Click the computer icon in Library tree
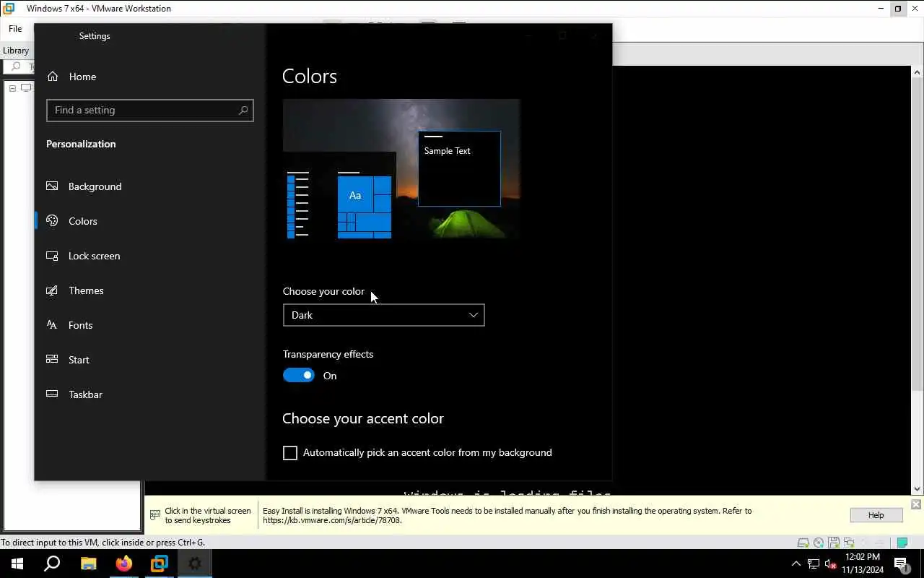924x578 pixels. click(x=26, y=88)
